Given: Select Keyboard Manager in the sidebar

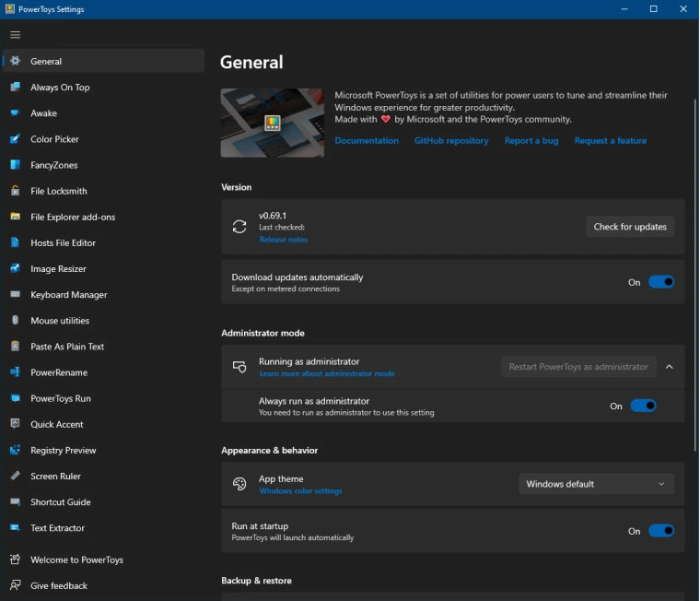Looking at the screenshot, I should pos(68,295).
